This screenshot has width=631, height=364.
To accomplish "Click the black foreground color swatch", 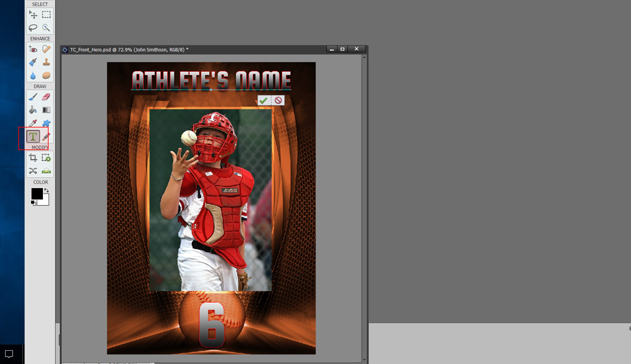I will click(x=37, y=194).
